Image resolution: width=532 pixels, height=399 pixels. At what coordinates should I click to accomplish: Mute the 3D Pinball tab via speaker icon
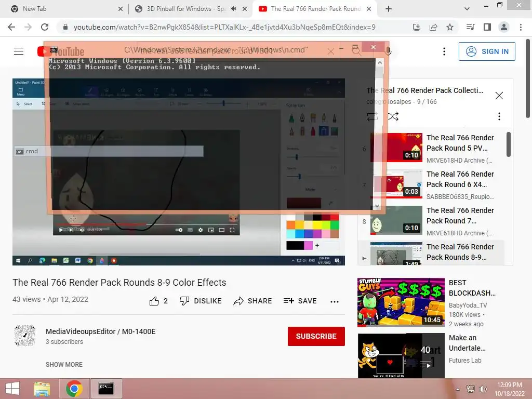coord(234,9)
